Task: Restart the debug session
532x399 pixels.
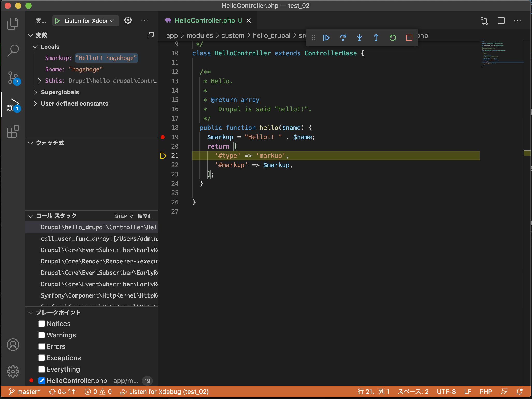Action: pos(393,38)
